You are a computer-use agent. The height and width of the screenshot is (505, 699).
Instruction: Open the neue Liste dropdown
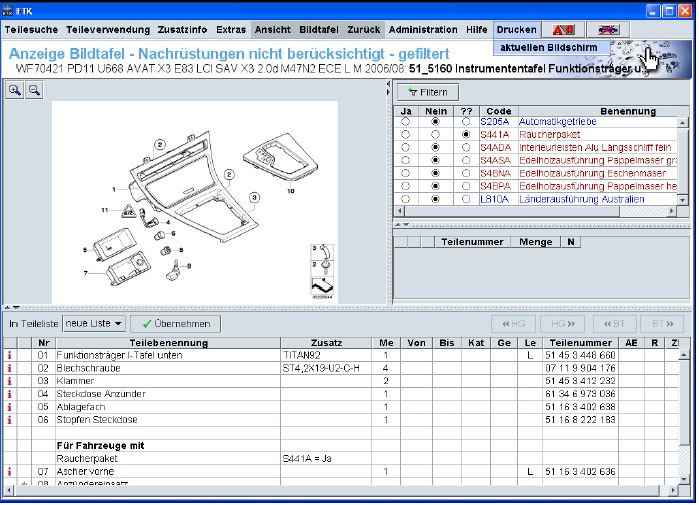click(95, 324)
